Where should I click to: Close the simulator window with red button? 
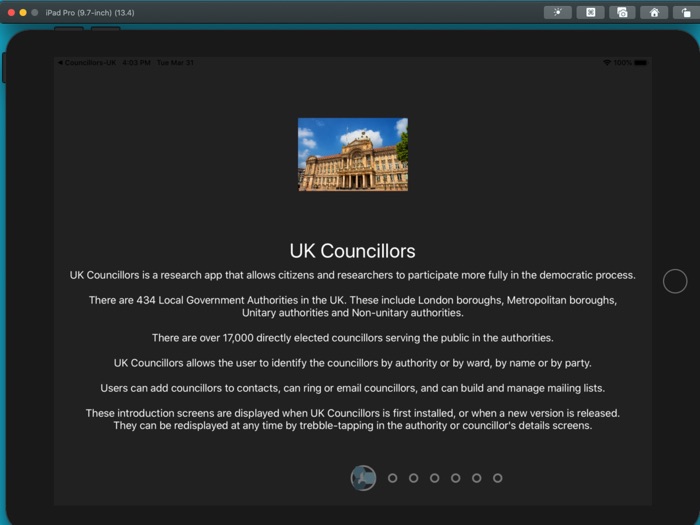(11, 12)
